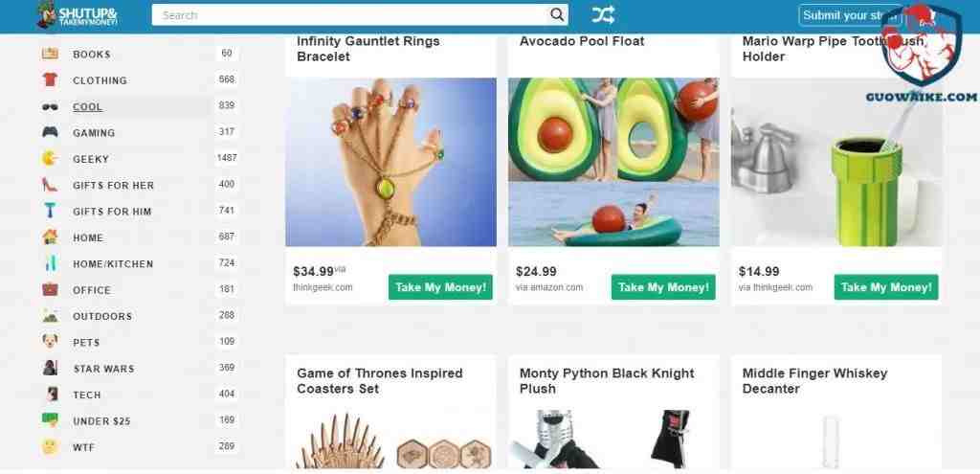Open Mario Warp Pipe Toothbrush Holder title
Screen dimensions: 980x474
point(835,49)
